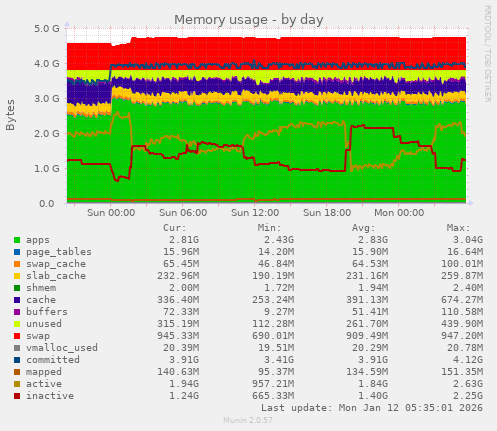Click the 'Memory usage - by day' title

pyautogui.click(x=249, y=20)
